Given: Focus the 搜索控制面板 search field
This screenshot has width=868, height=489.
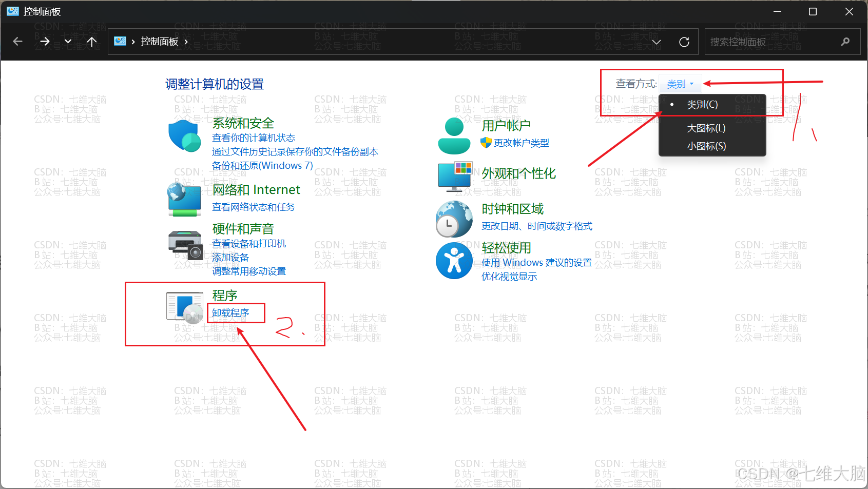Looking at the screenshot, I should click(x=783, y=42).
